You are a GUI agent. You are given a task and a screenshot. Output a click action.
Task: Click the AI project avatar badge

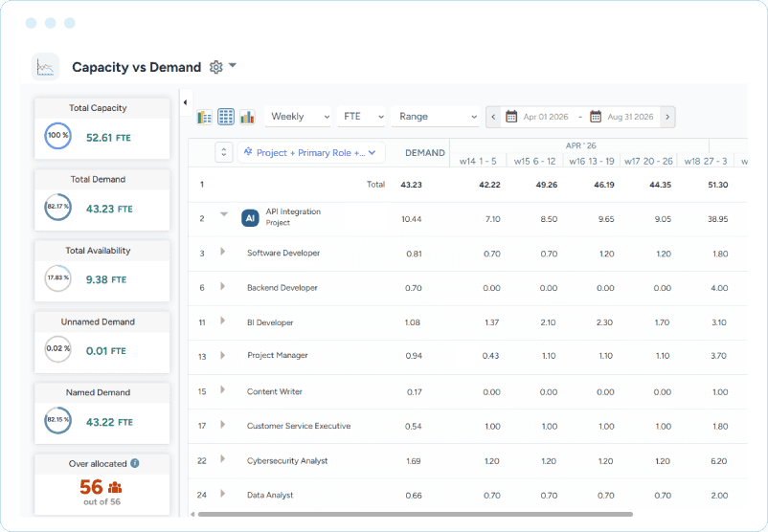[x=250, y=218]
